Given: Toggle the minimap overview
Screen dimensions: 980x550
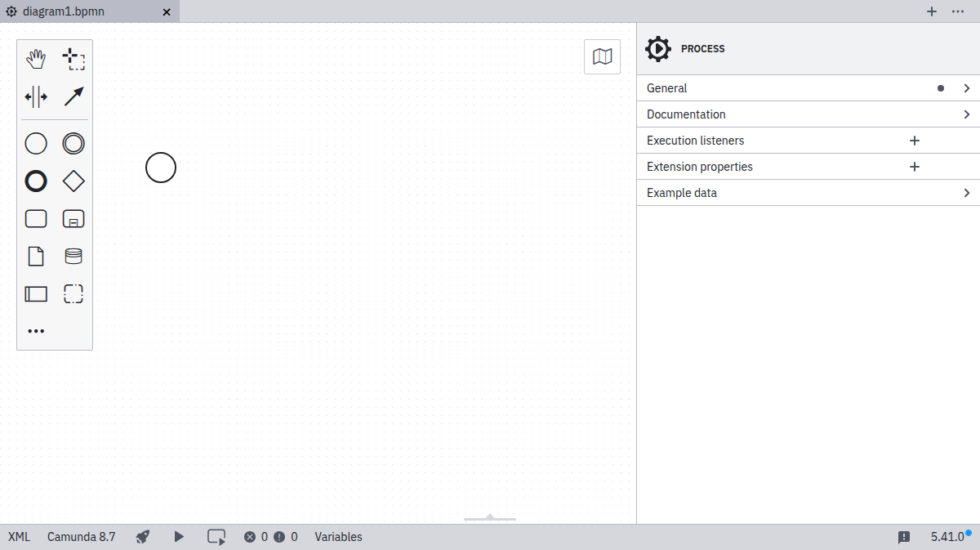Looking at the screenshot, I should coord(602,56).
